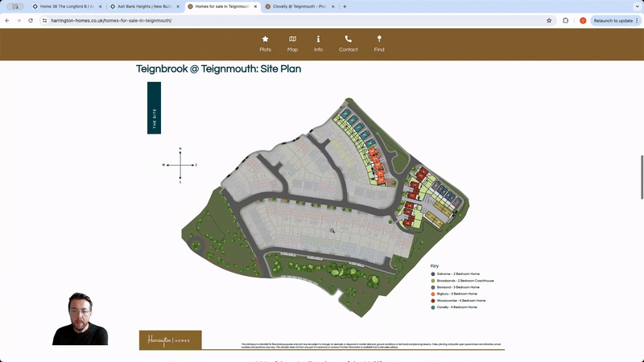Select the Info icon in header

(318, 39)
